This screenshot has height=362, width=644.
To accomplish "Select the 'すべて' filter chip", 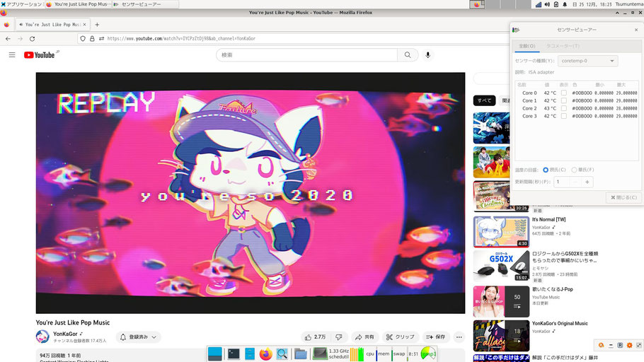I will 484,100.
